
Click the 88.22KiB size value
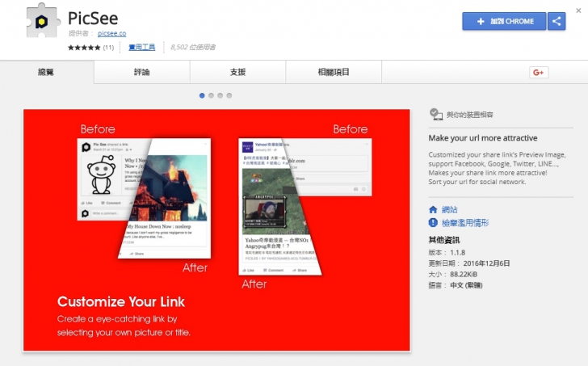click(x=464, y=274)
